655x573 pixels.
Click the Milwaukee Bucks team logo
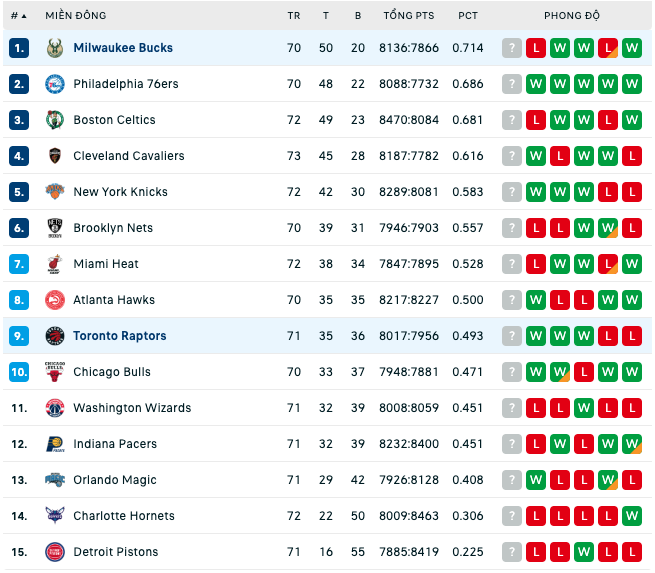[55, 48]
